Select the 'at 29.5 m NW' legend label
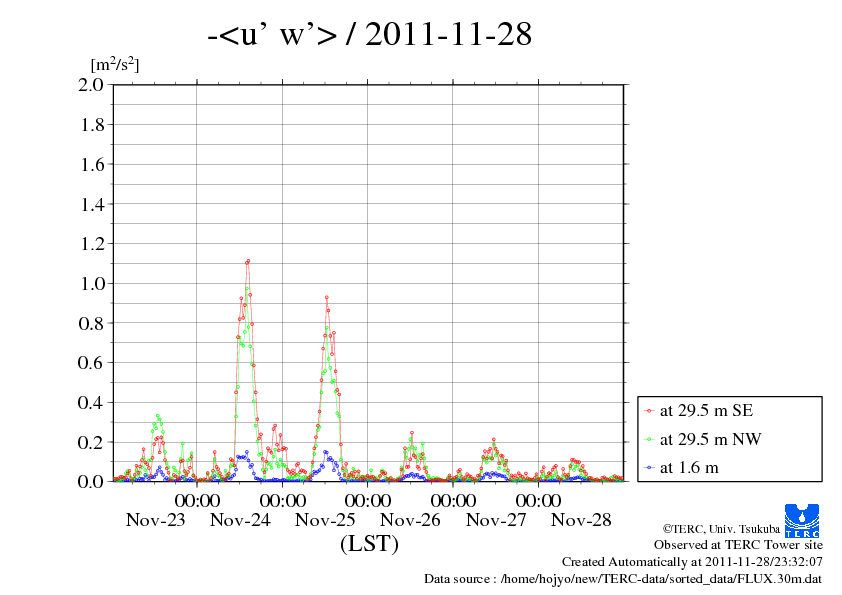 (x=710, y=439)
